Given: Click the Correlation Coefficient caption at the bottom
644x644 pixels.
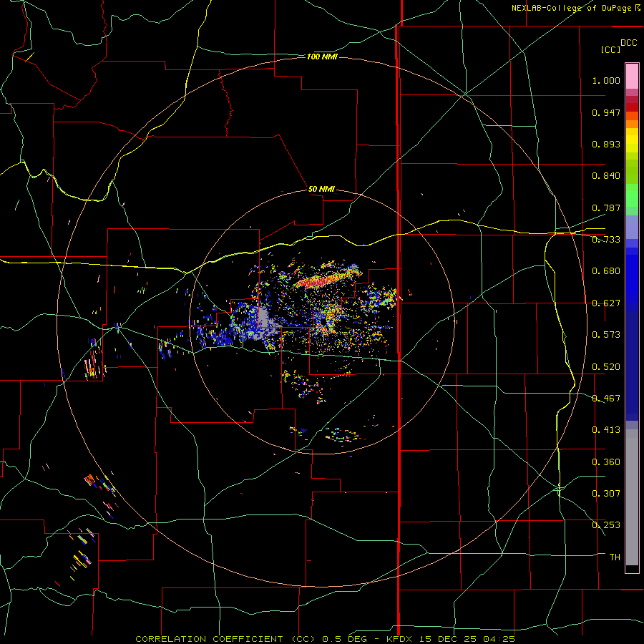Looking at the screenshot, I should [x=325, y=639].
